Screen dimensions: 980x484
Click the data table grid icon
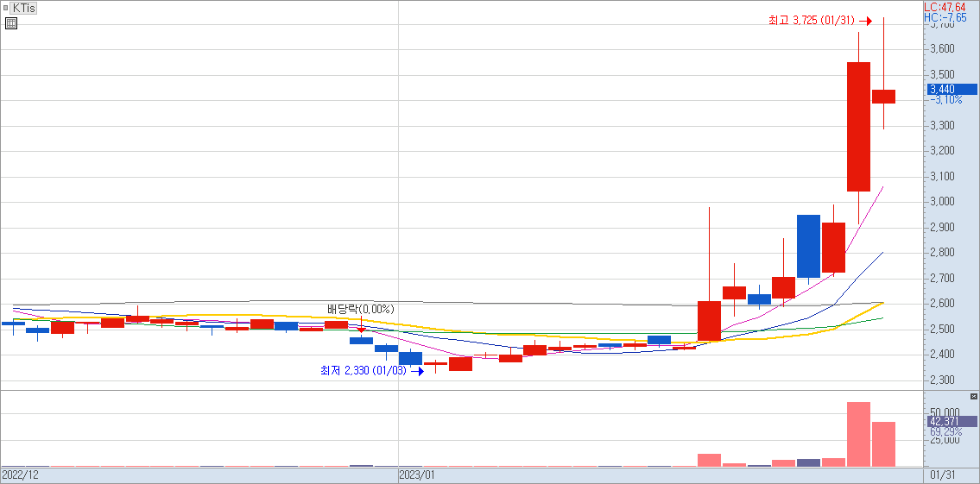coord(10,23)
